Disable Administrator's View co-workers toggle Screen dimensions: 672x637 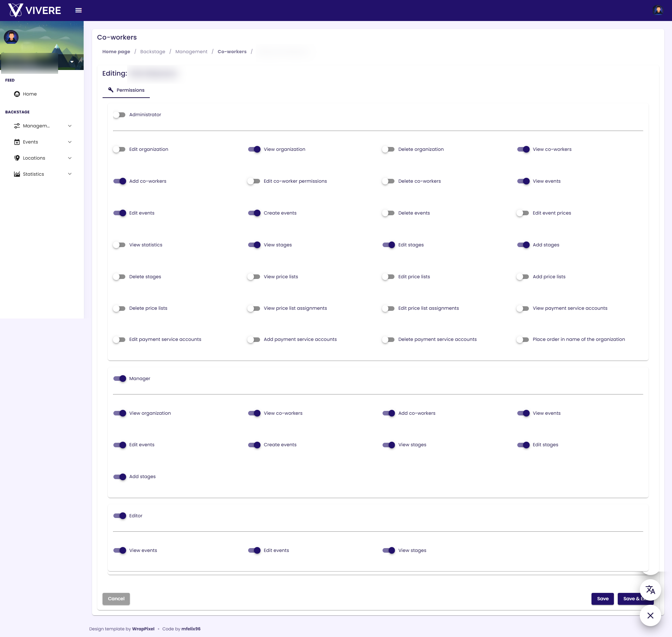(523, 149)
